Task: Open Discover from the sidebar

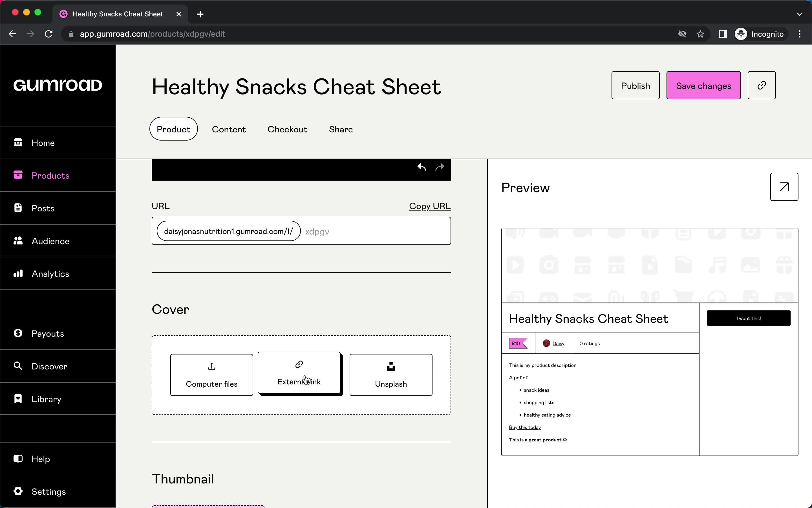Action: pyautogui.click(x=58, y=366)
